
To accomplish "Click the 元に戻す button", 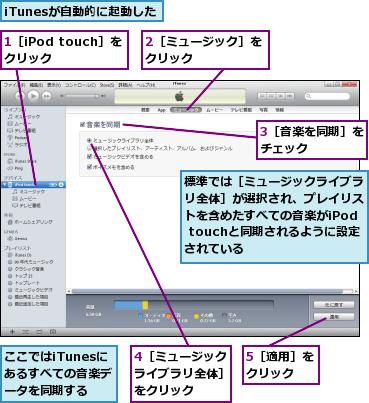I will point(334,305).
